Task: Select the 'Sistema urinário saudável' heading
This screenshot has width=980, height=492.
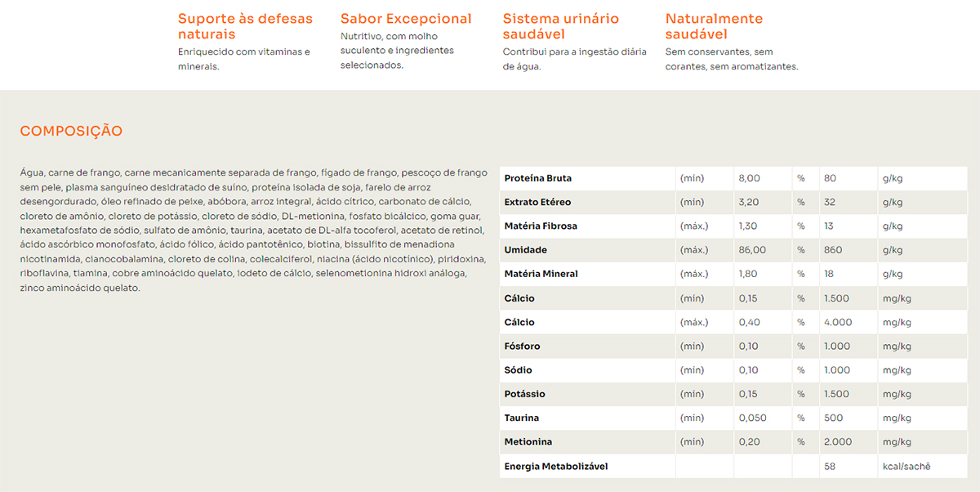Action: coord(561,26)
